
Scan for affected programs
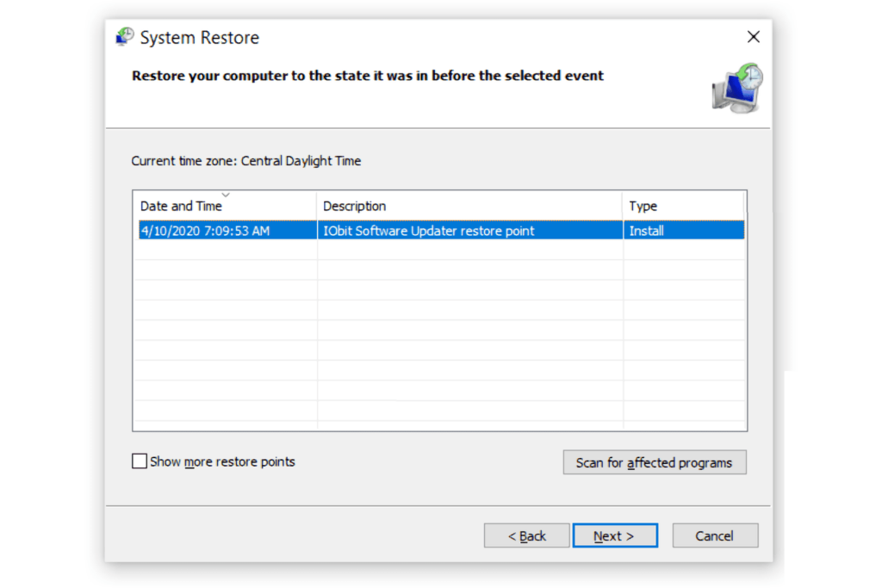tap(654, 462)
